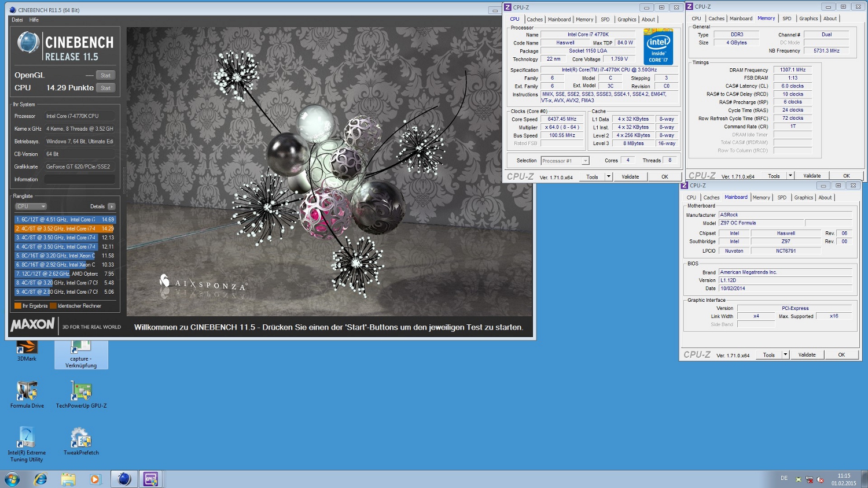Click Validate in the CPU-Z Mainboard window
The image size is (868, 488).
tap(807, 355)
